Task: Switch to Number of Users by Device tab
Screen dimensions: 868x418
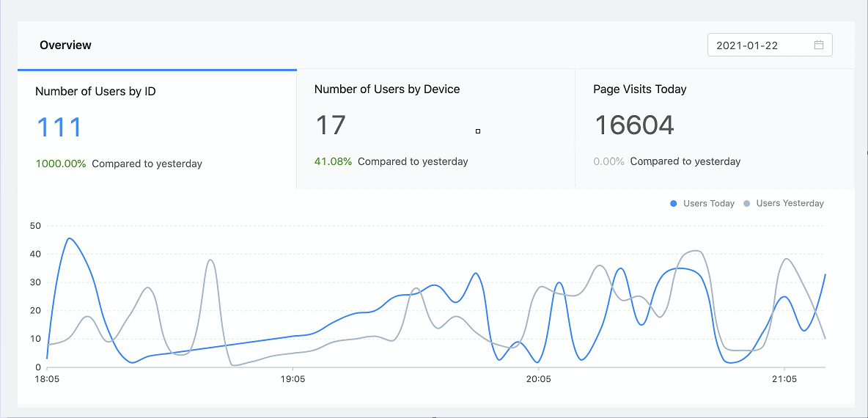Action: click(x=387, y=89)
